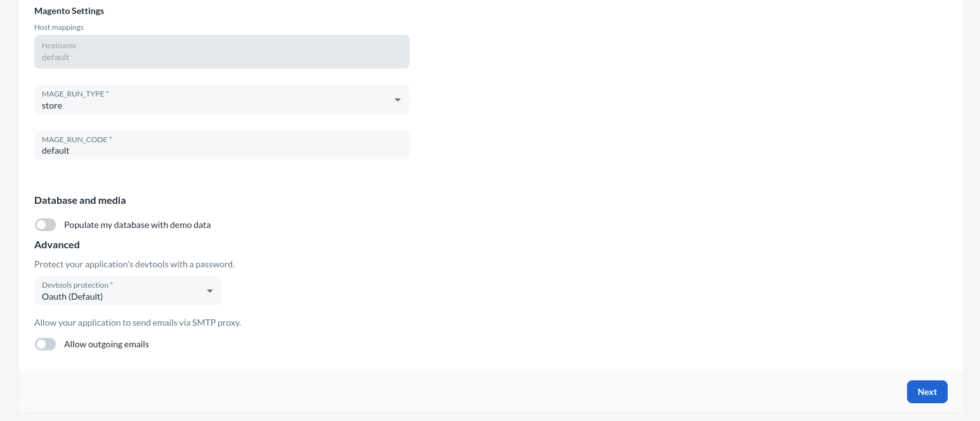Focus the MAGE_RUN_CODE text field
Viewport: 980px width, 421px height.
tap(222, 151)
